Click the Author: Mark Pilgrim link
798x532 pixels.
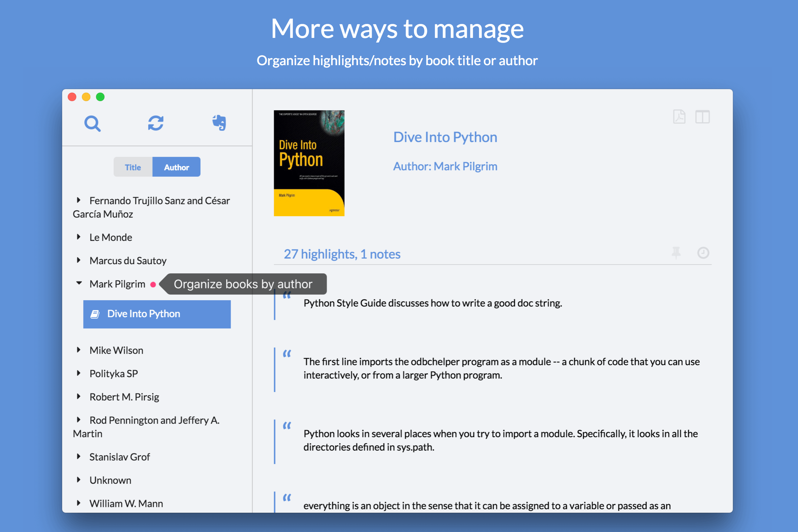click(445, 166)
